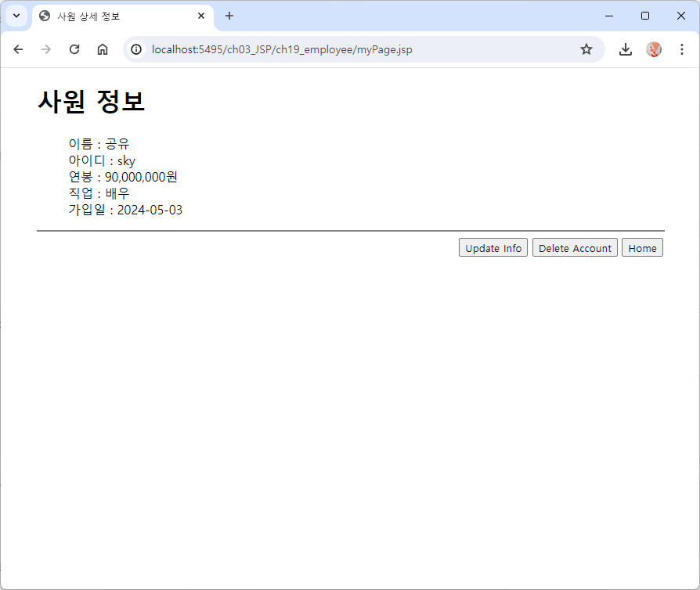The image size is (700, 590).
Task: Reload the myPage.jsp page
Action: click(74, 49)
